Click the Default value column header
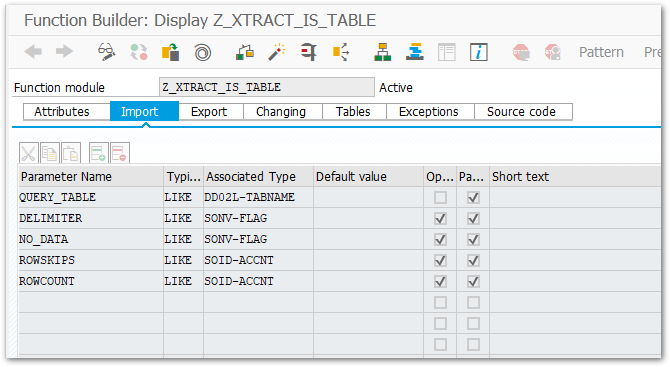This screenshot has width=670, height=367. 368,176
